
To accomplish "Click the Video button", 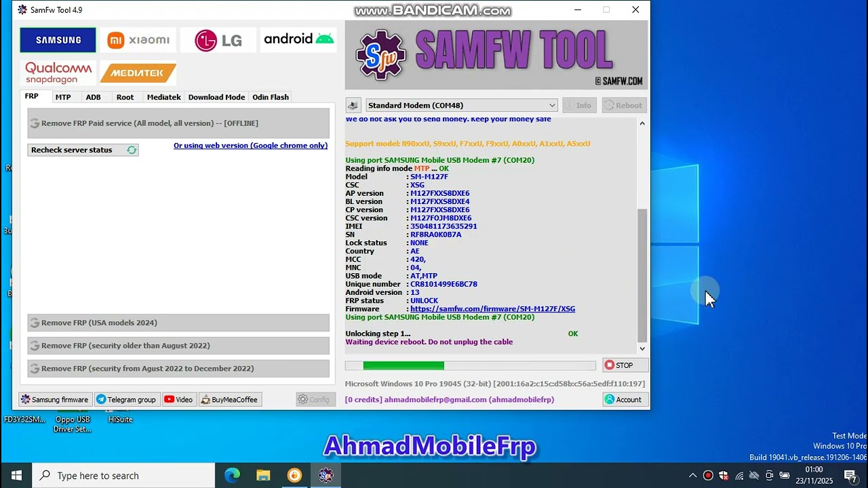I will tap(179, 399).
